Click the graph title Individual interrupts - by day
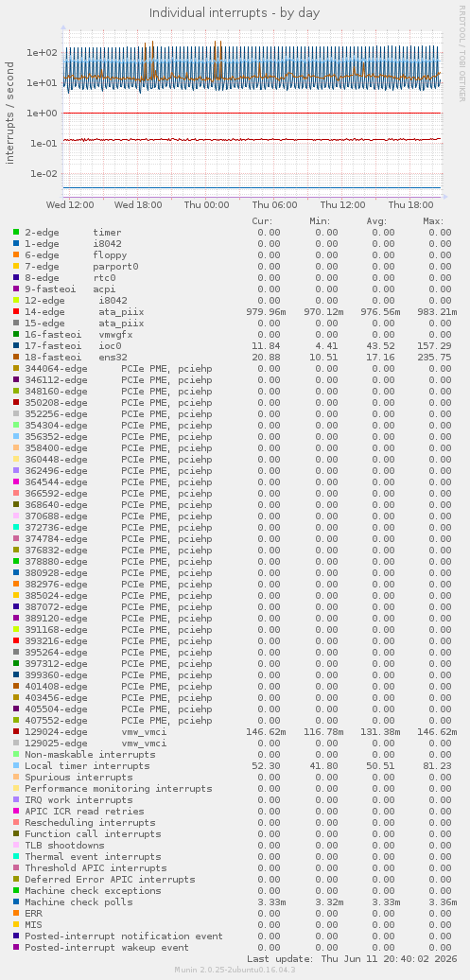The height and width of the screenshot is (980, 470). click(x=235, y=12)
